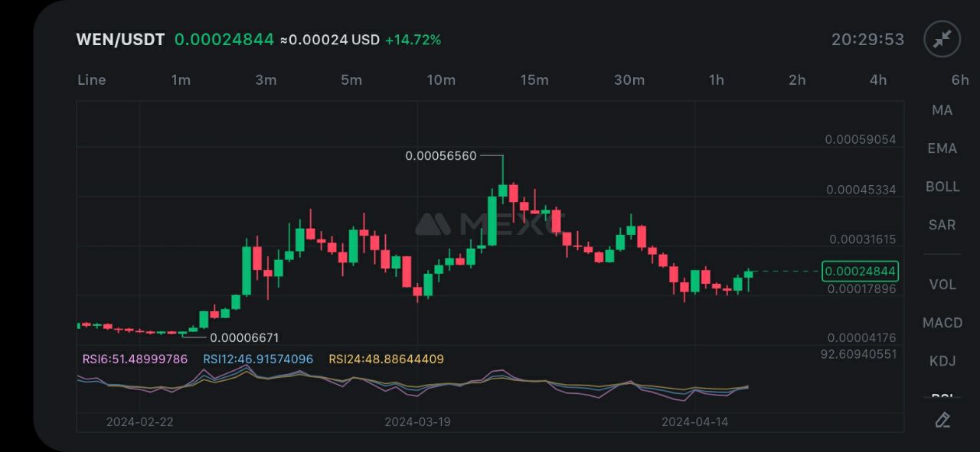Enable the MACD indicator
Image resolution: width=980 pixels, height=452 pixels.
(x=942, y=323)
